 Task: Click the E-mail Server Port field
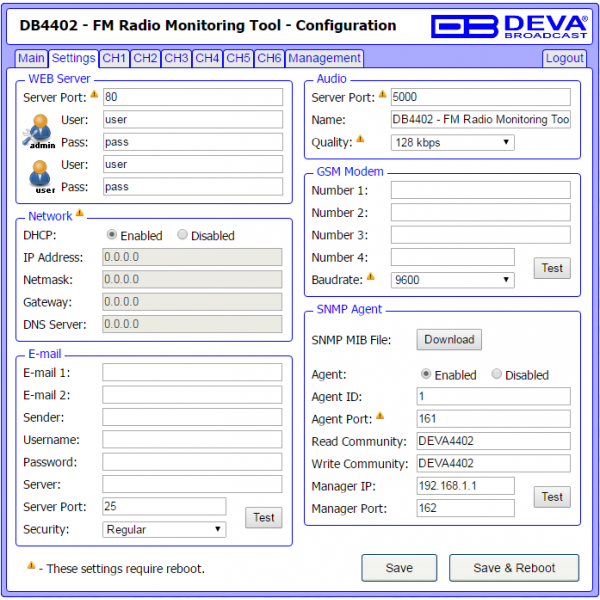[164, 506]
